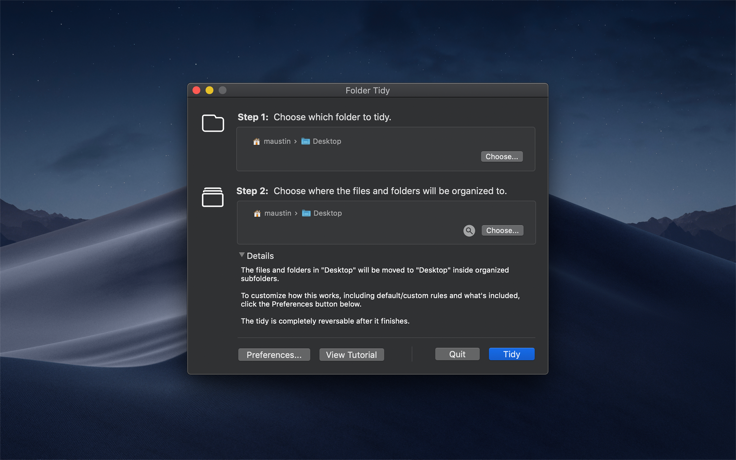Select 'Desktop' in Step 2 path
The height and width of the screenshot is (460, 736).
328,213
